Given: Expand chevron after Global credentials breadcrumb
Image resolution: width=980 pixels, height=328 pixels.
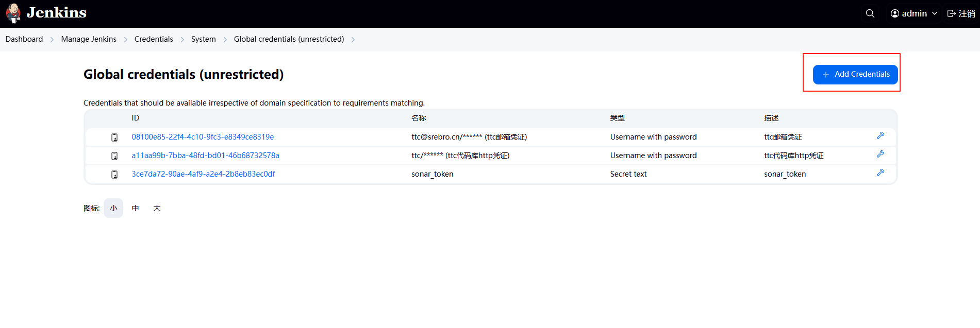Looking at the screenshot, I should pyautogui.click(x=353, y=40).
